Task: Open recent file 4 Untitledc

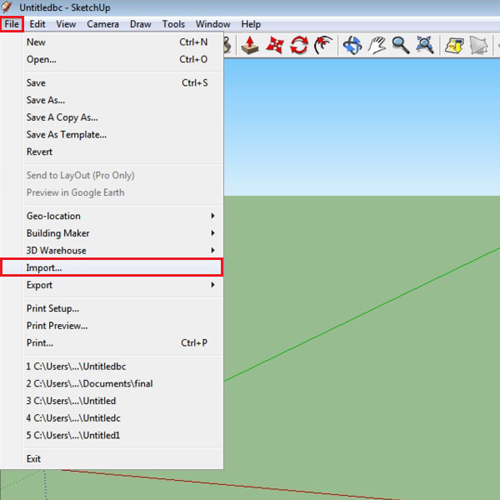Action: coord(112,418)
